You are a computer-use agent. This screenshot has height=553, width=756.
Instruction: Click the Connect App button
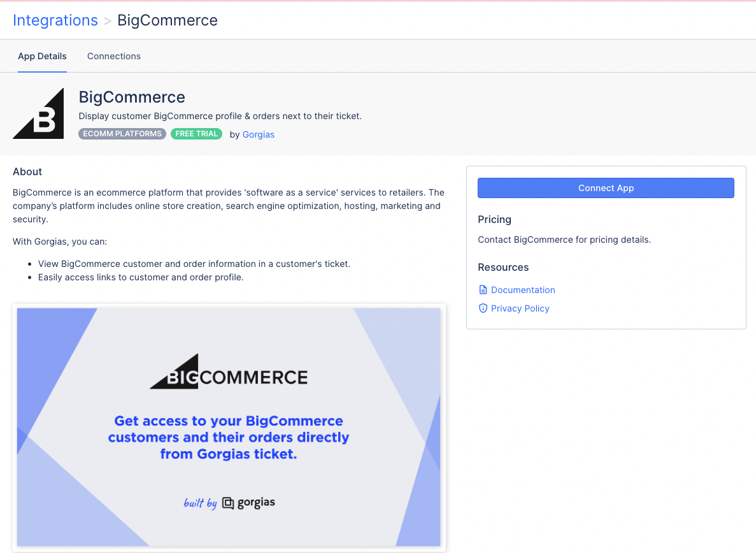click(606, 188)
